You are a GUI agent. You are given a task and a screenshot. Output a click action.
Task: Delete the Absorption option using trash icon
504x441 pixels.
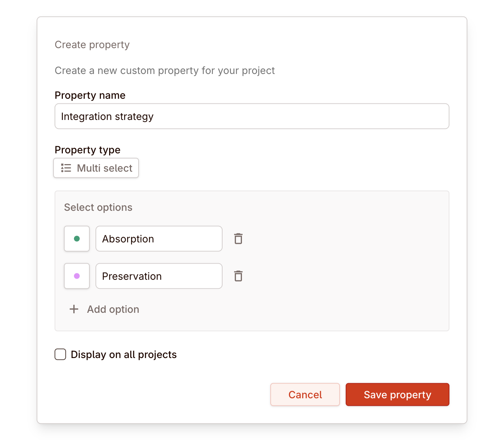(x=238, y=238)
